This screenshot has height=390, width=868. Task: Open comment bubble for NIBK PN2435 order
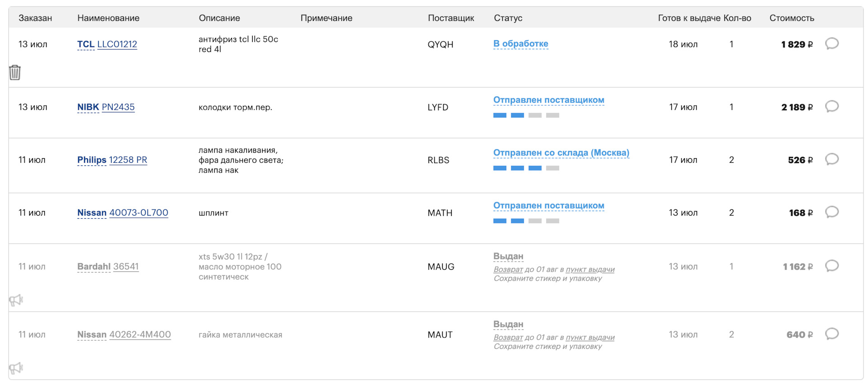click(832, 107)
